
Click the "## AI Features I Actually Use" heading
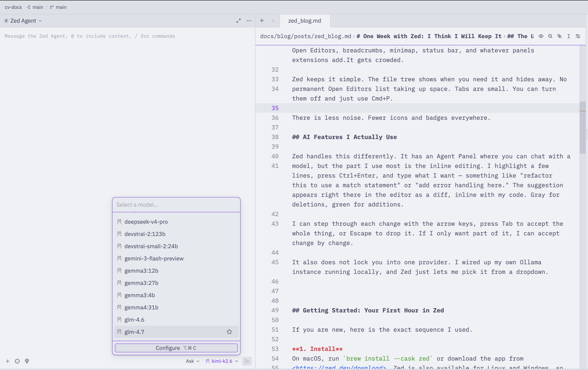[x=344, y=137]
